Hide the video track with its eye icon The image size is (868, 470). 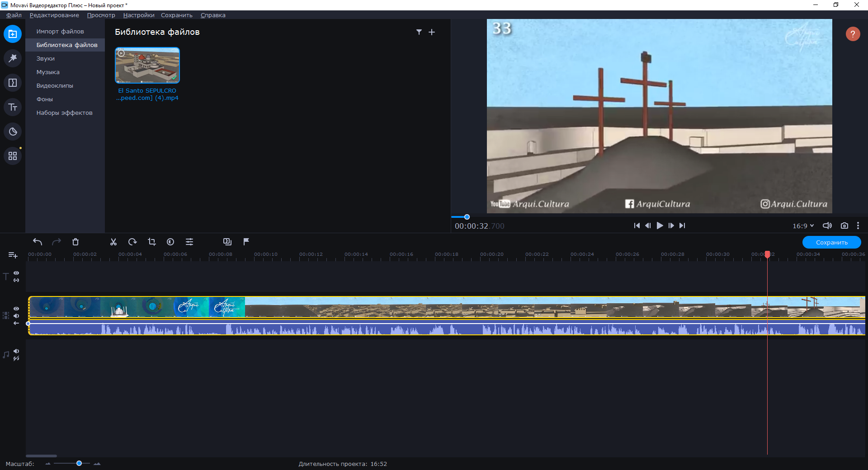tap(16, 309)
